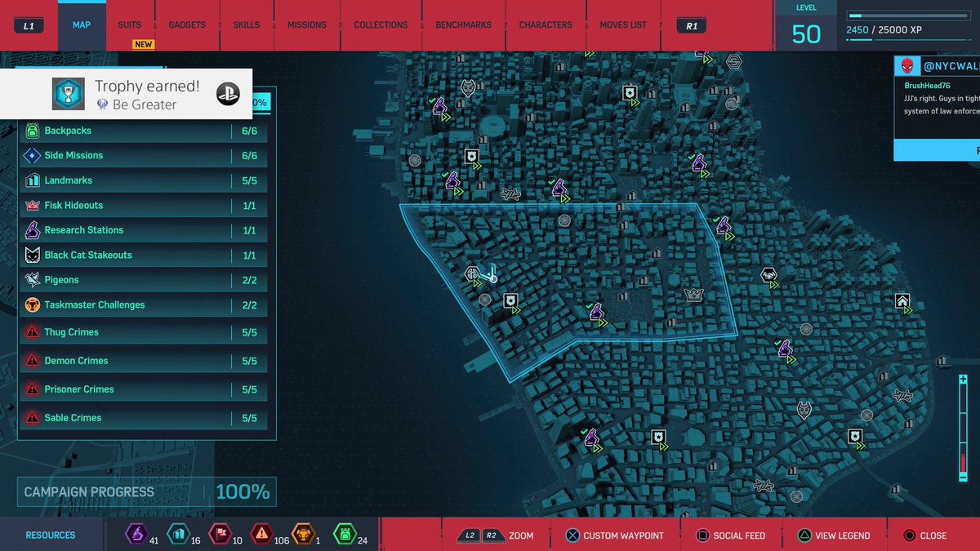The image size is (980, 551).
Task: Click the CUSTOM WAYPOINT prompt
Action: tap(615, 535)
